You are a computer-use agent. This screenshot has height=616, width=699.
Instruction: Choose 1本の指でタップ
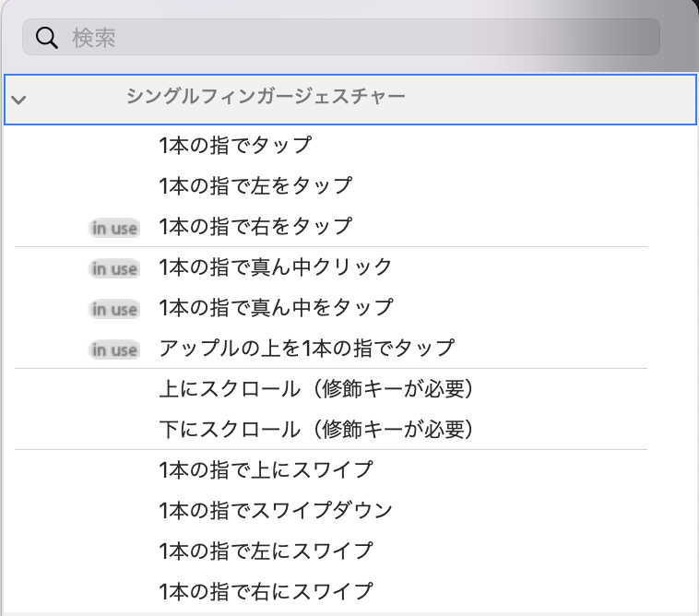235,146
